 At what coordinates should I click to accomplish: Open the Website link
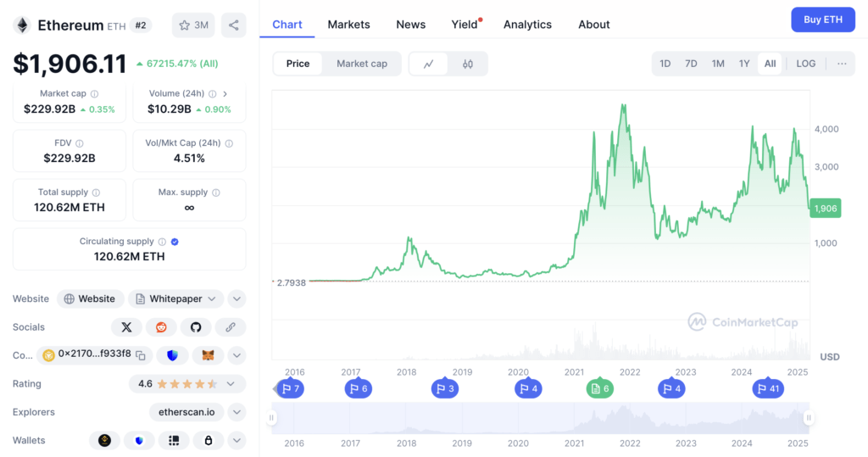(x=90, y=299)
